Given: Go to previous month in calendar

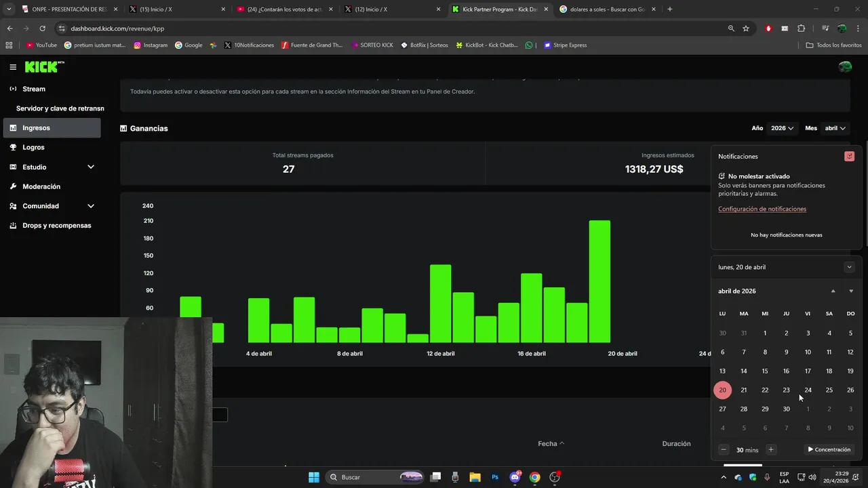Looking at the screenshot, I should pyautogui.click(x=833, y=291).
